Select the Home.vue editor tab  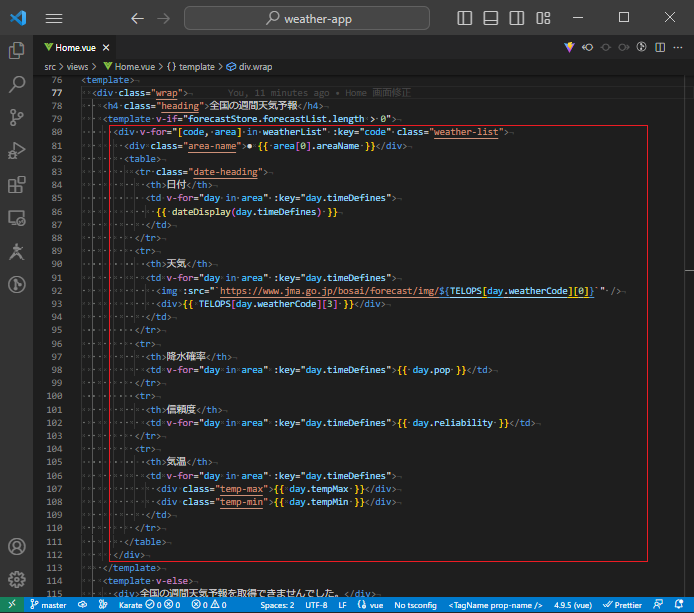point(75,47)
